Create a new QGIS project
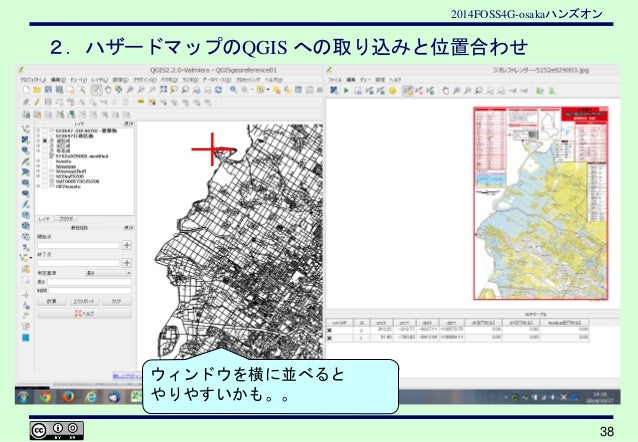Image resolution: width=638 pixels, height=442 pixels. point(26,90)
